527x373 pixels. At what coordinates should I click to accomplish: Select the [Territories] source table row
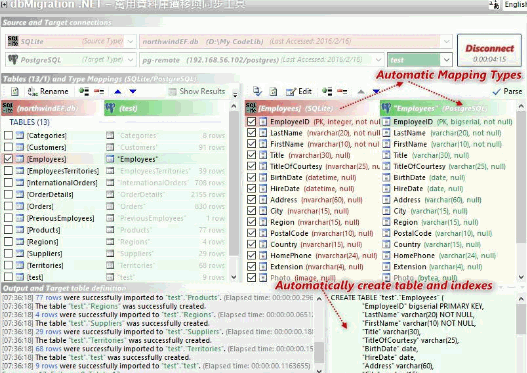point(52,265)
